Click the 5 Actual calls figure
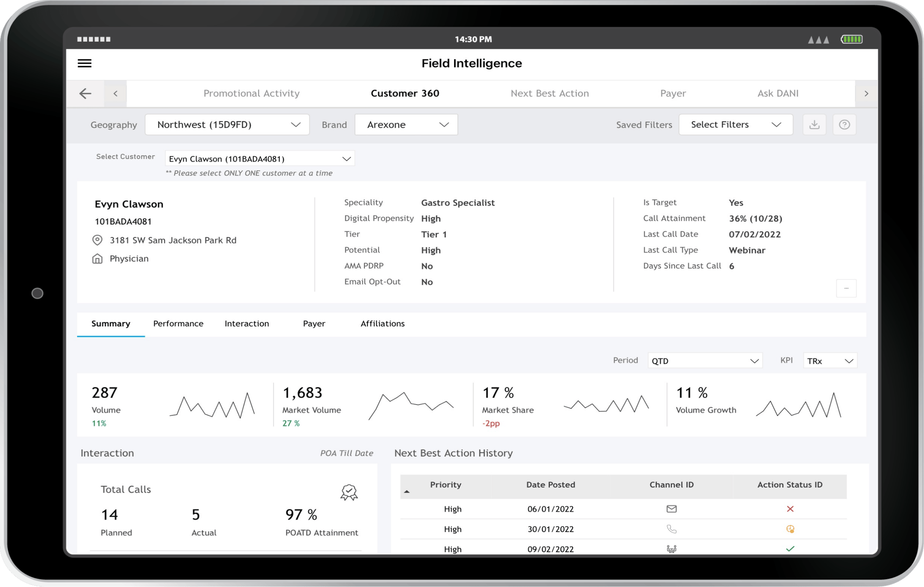The width and height of the screenshot is (924, 587). pos(196,515)
